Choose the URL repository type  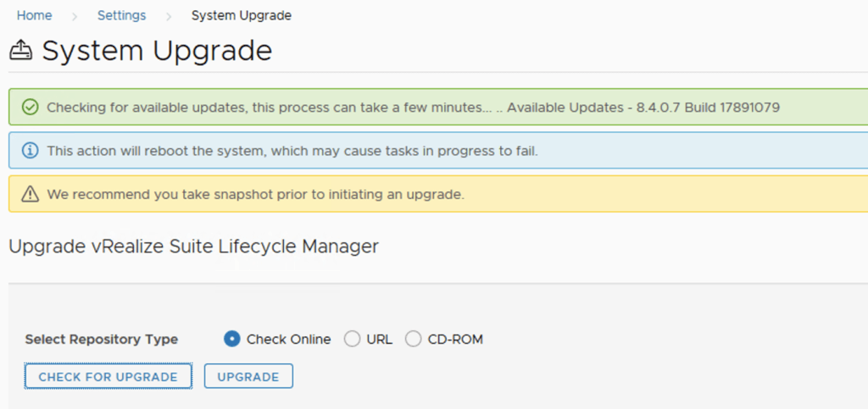tap(353, 340)
